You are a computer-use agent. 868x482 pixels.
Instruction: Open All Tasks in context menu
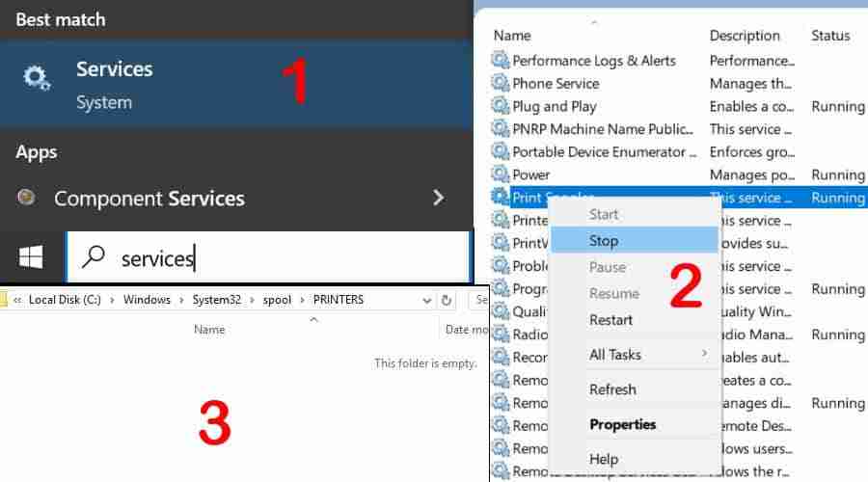[635, 354]
